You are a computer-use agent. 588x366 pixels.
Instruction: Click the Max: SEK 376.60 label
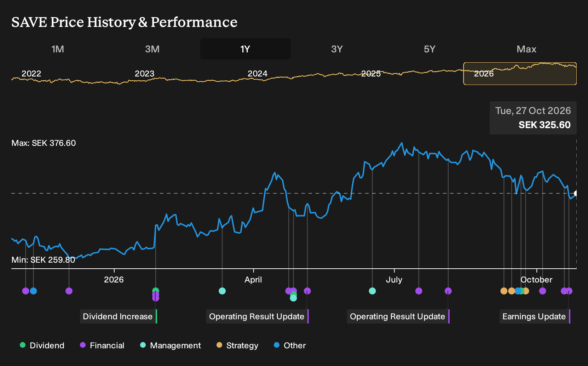point(44,143)
